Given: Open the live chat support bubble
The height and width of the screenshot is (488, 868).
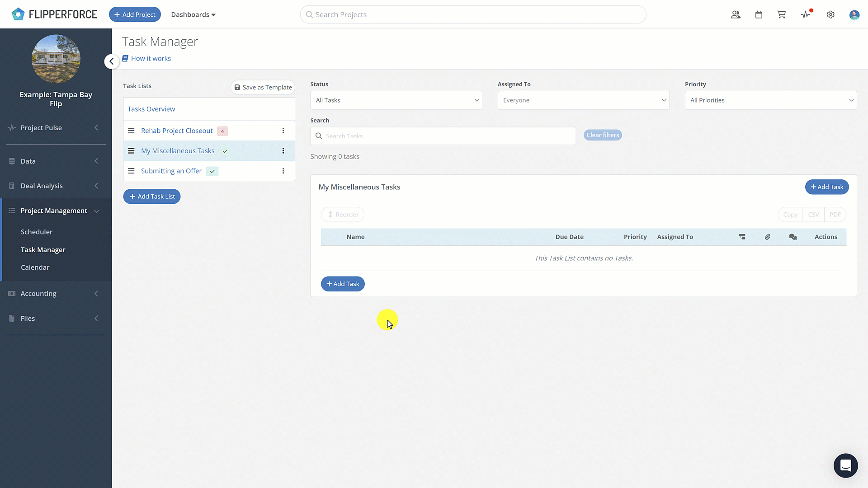Looking at the screenshot, I should point(845,465).
